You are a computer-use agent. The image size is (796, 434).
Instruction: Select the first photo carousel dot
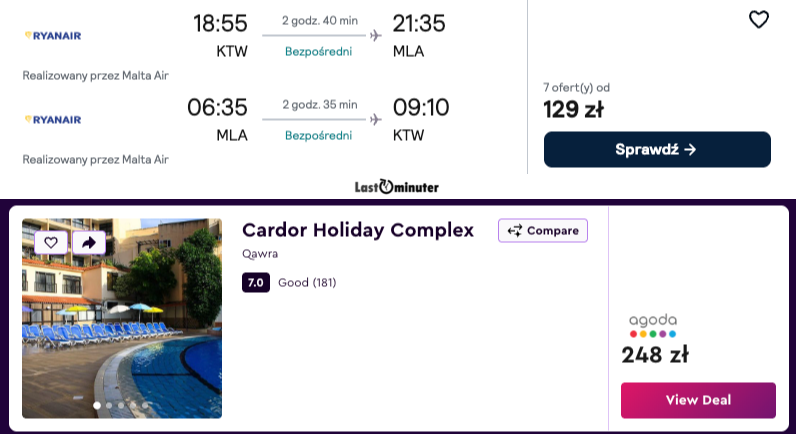point(97,405)
